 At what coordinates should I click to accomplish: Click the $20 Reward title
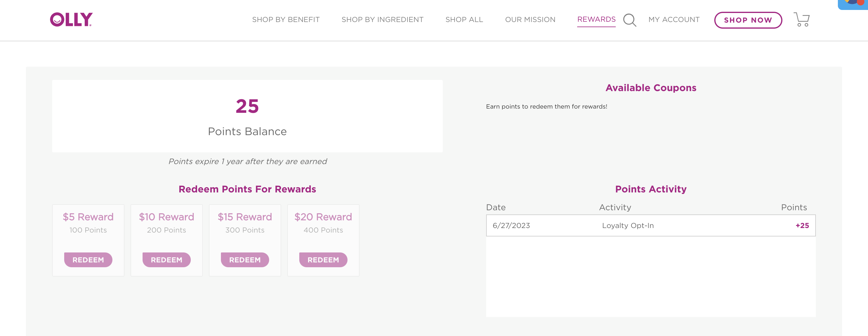tap(323, 217)
